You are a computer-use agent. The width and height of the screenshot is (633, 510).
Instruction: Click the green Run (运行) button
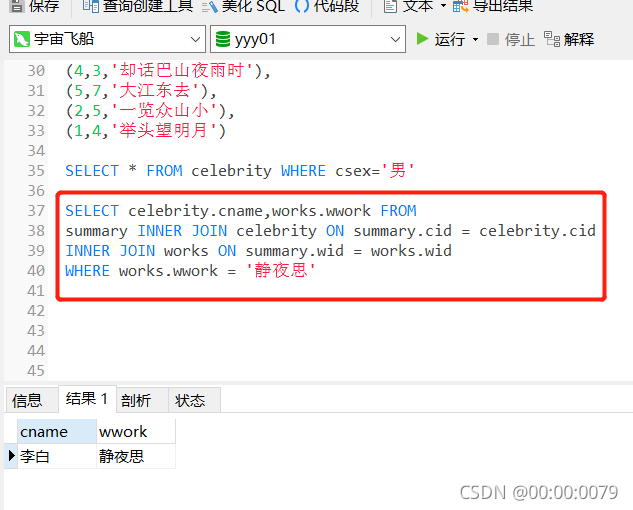pos(441,39)
